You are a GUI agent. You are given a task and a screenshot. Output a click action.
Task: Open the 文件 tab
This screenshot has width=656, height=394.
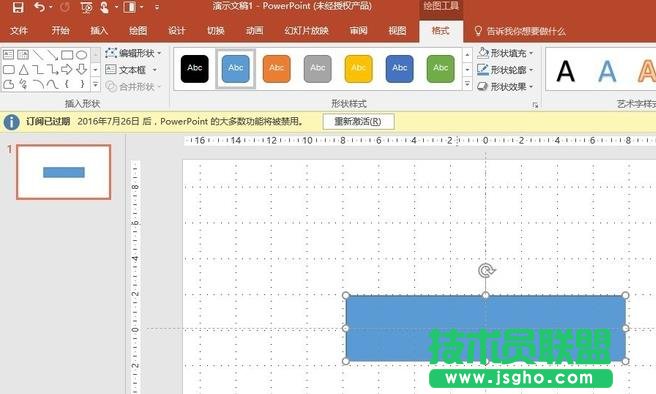click(19, 31)
